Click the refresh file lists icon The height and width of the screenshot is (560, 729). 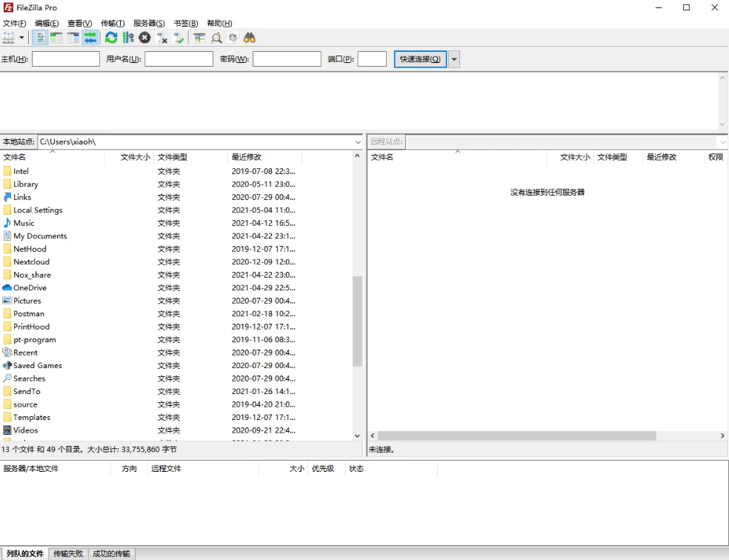coord(111,38)
